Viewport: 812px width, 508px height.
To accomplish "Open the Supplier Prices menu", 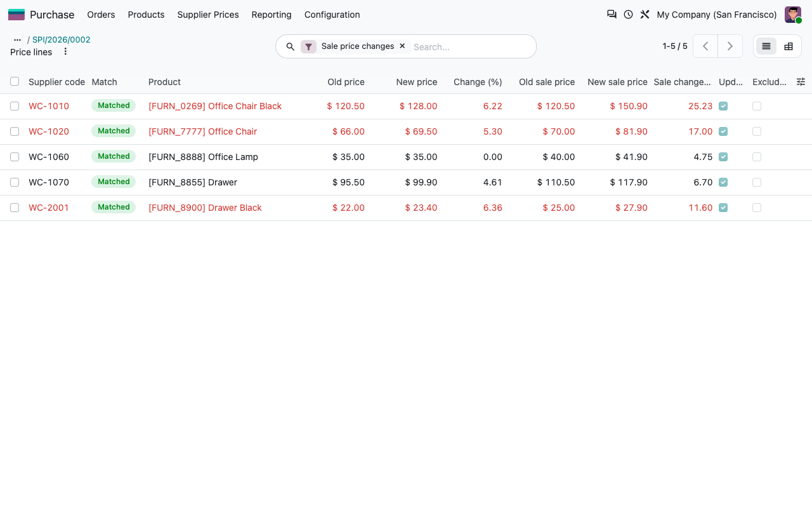I will pos(208,15).
